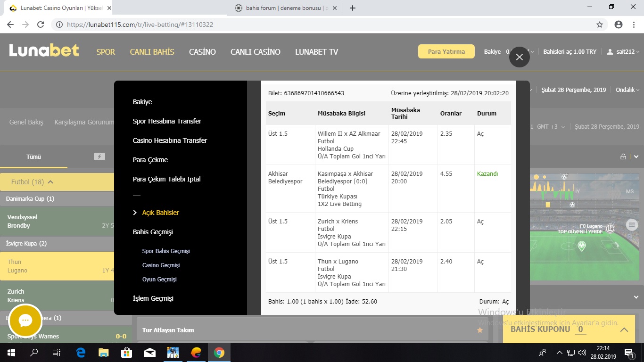Select the Zurich Kriens match
Screen dimensions: 644x362
click(x=57, y=296)
